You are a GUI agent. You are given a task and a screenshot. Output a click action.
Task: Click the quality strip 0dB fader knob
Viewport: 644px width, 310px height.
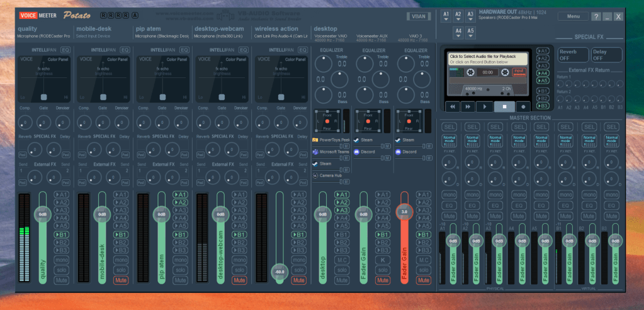point(43,214)
